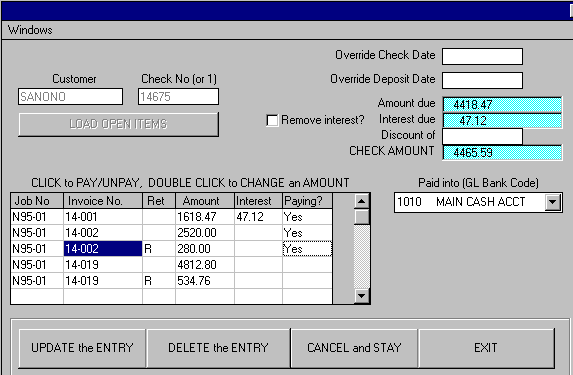The image size is (573, 375).
Task: Click the Paying cell in the 534.76 row
Action: coord(307,281)
